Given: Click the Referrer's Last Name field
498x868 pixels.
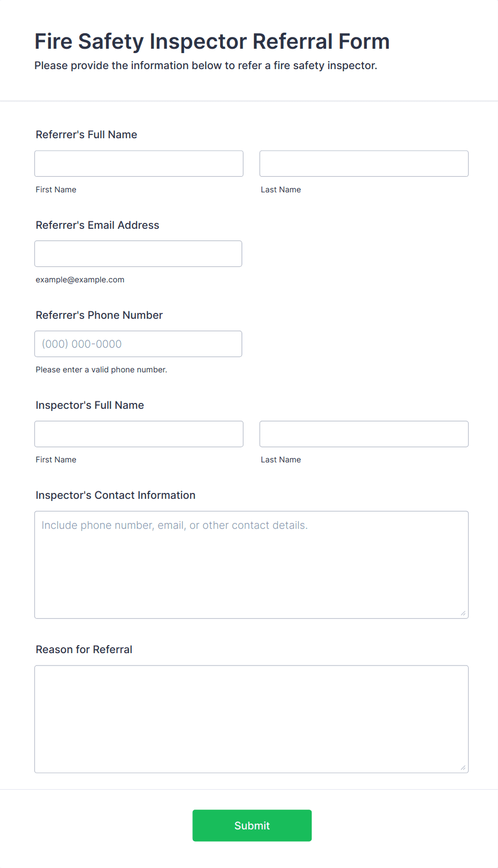Looking at the screenshot, I should [364, 163].
